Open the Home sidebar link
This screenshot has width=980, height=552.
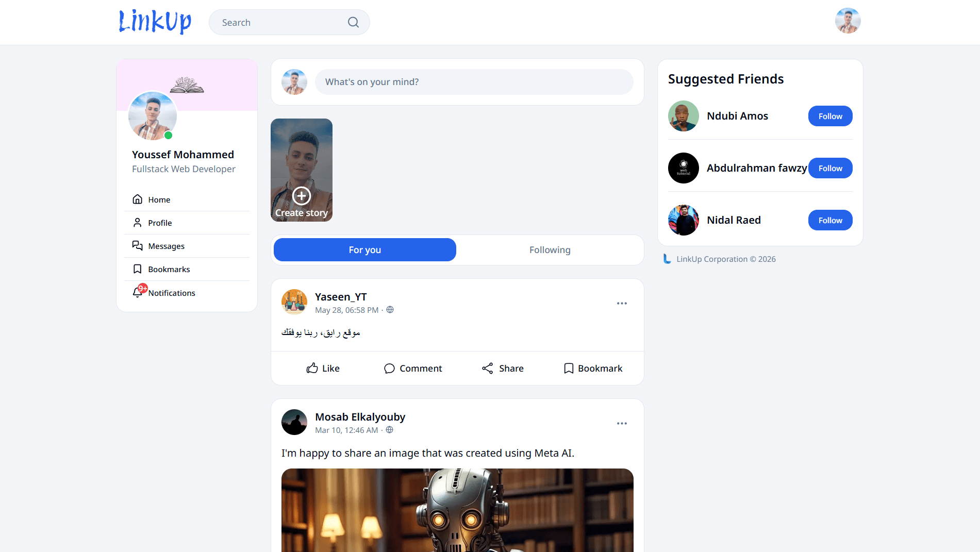tap(159, 199)
